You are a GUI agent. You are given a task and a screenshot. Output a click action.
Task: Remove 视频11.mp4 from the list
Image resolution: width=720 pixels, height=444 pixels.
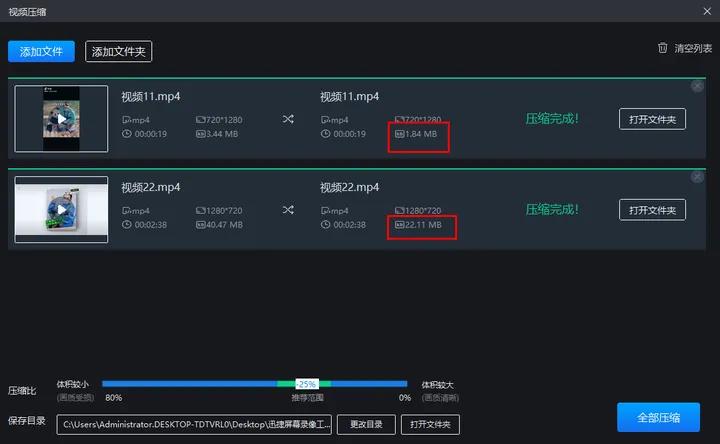tap(698, 86)
